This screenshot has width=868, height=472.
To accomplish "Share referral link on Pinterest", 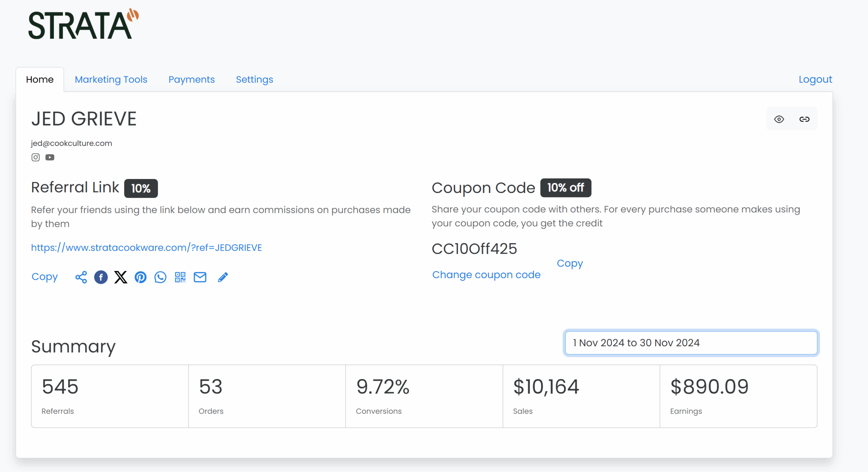I will point(141,277).
